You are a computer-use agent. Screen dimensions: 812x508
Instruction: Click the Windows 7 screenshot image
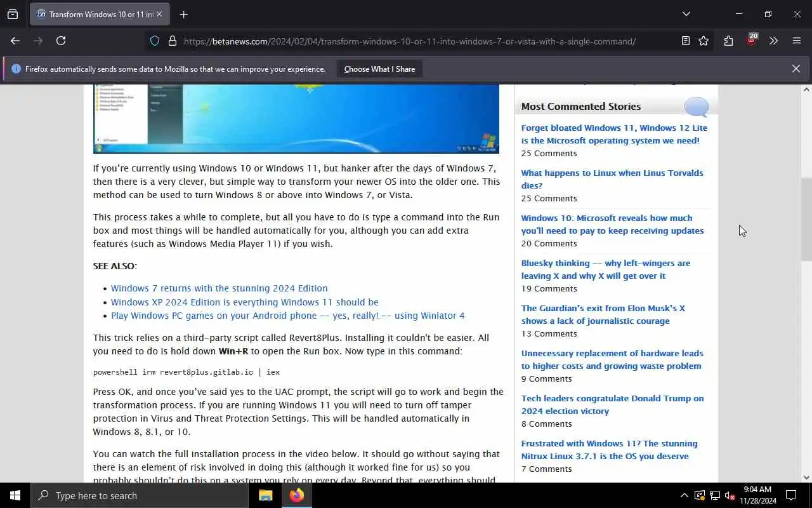(296, 119)
